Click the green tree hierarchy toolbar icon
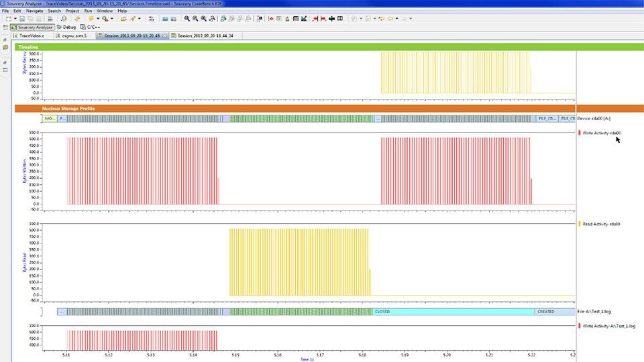This screenshot has width=644, height=362. (x=223, y=19)
